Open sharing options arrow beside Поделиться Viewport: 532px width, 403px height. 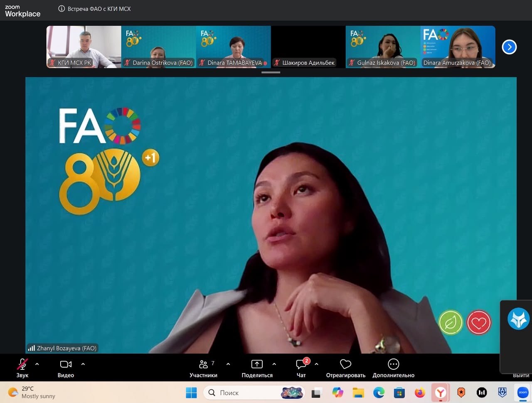pos(274,364)
